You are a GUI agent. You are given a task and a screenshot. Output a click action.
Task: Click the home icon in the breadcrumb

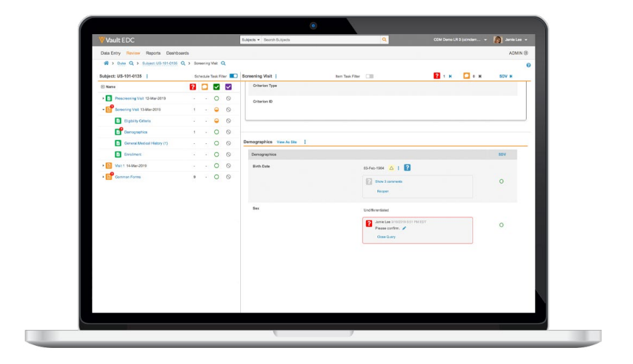click(x=106, y=63)
